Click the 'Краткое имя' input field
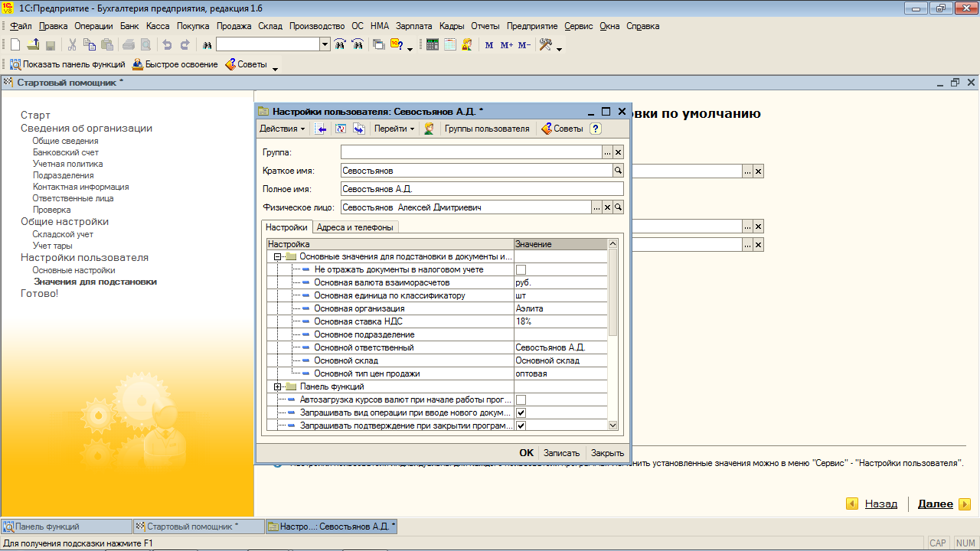The height and width of the screenshot is (551, 980). pos(476,171)
